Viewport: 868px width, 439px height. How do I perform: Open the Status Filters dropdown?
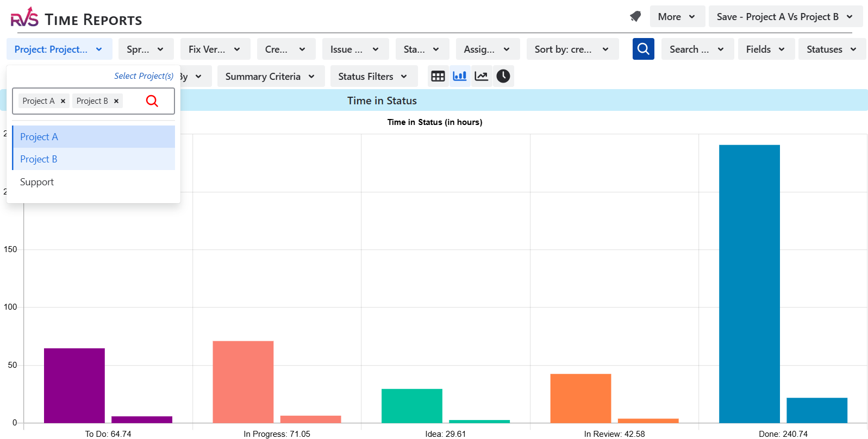(x=374, y=76)
